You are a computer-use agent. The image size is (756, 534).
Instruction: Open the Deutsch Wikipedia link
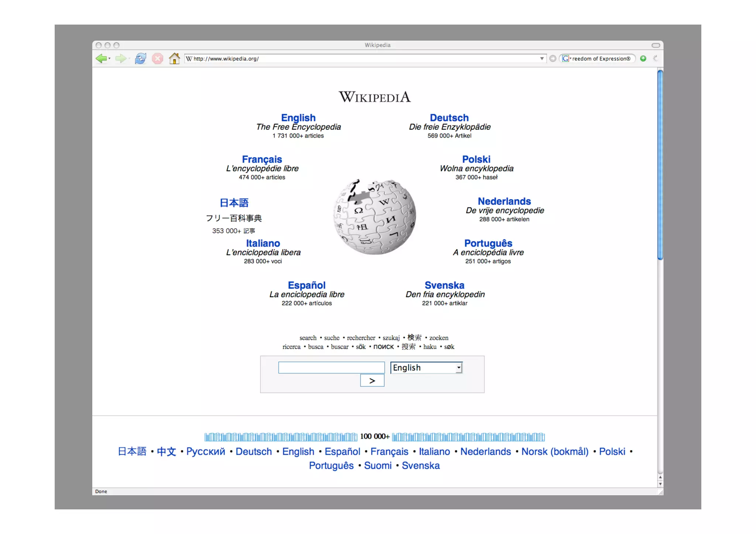[449, 118]
